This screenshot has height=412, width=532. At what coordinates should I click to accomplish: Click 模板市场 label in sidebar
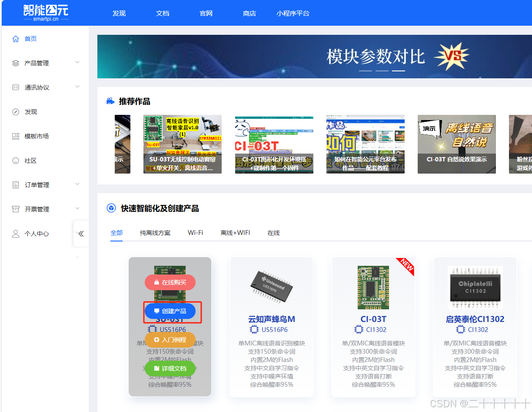point(37,136)
